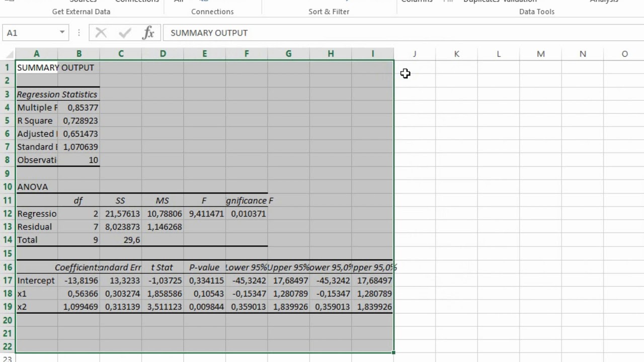This screenshot has height=362, width=644.
Task: Click the Cancel X button in formula bar
Action: [x=101, y=33]
